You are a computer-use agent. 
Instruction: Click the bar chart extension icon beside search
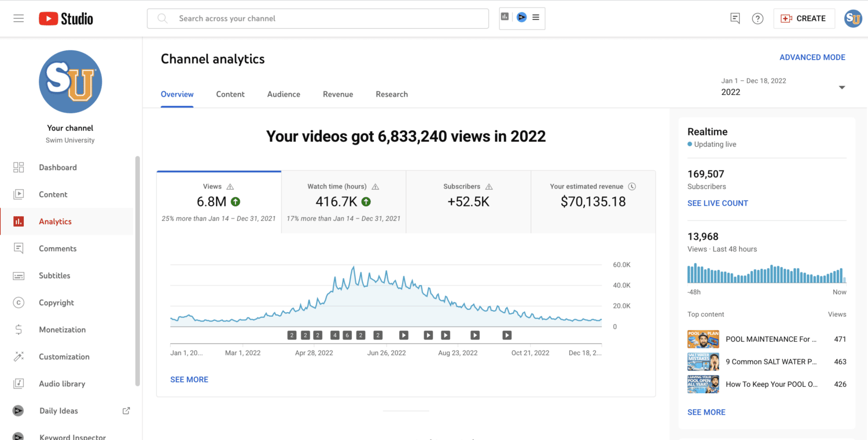(505, 17)
